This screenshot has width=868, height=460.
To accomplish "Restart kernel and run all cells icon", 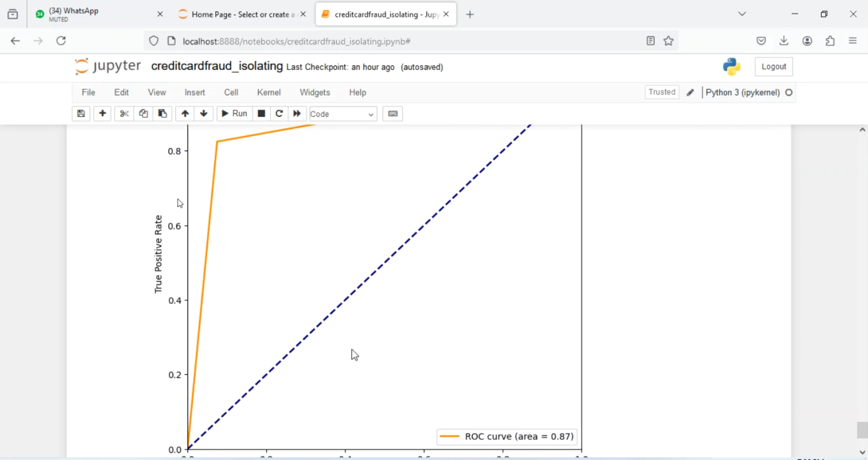I will [297, 114].
